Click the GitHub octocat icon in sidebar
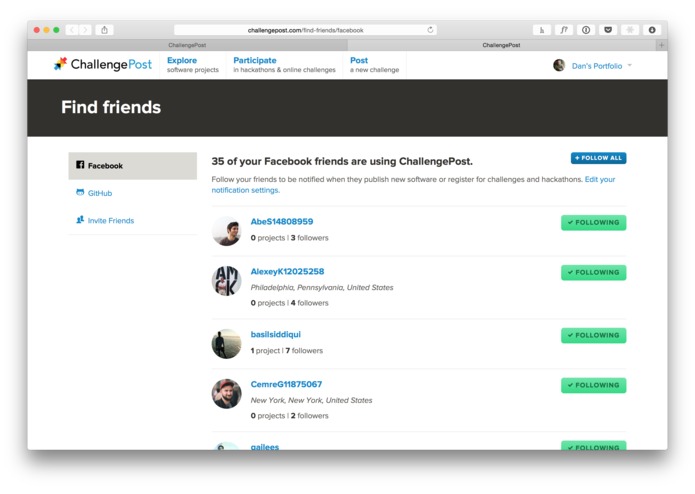This screenshot has width=695, height=494. click(80, 192)
